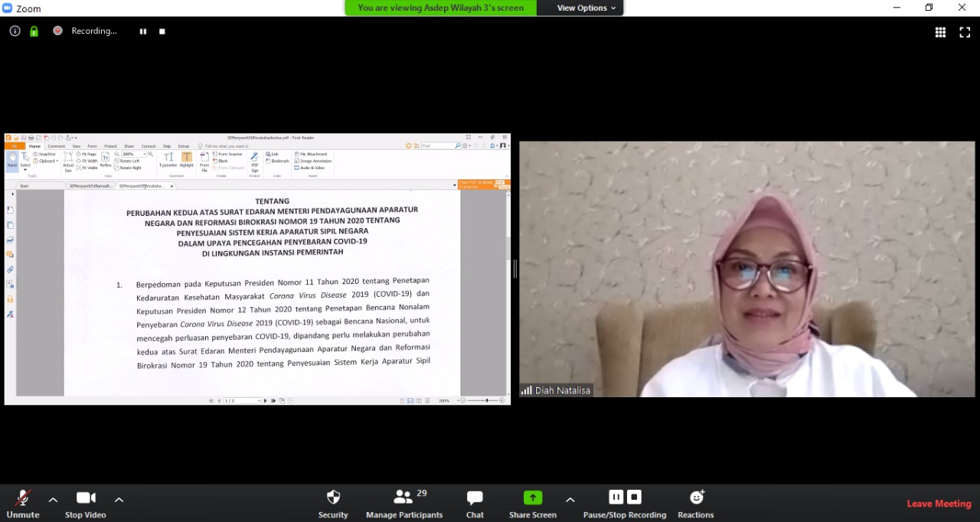Stop Video in the Zoom toolbar

pos(86,504)
